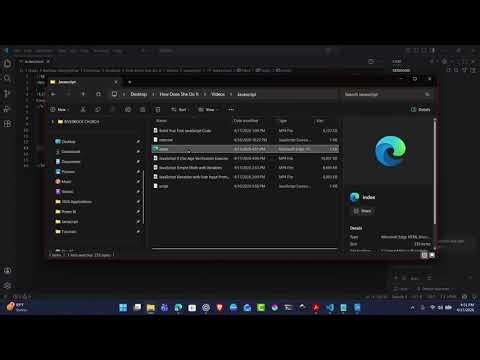Click the Share icon in Explorer toolbar
The height and width of the screenshot is (360, 480).
[x=142, y=109]
